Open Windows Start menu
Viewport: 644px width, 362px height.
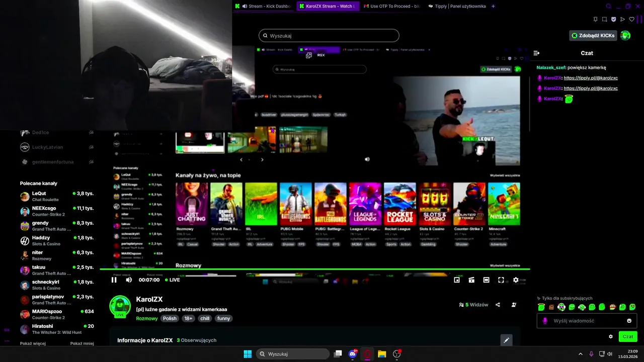(x=248, y=354)
